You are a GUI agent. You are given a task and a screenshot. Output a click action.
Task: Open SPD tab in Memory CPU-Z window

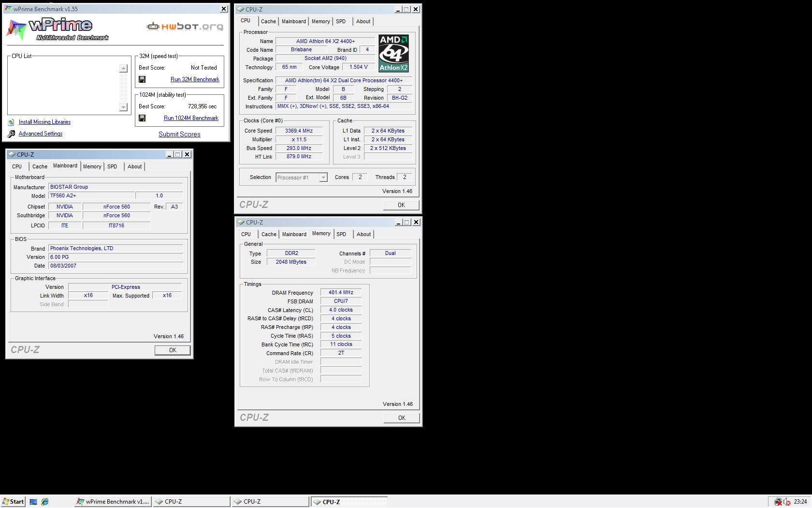click(x=341, y=234)
